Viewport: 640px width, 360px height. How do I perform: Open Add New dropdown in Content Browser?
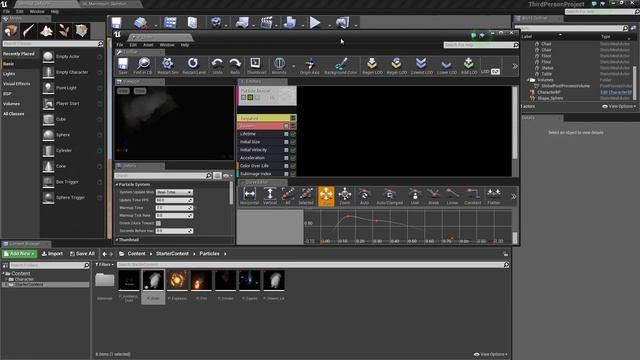pyautogui.click(x=20, y=253)
